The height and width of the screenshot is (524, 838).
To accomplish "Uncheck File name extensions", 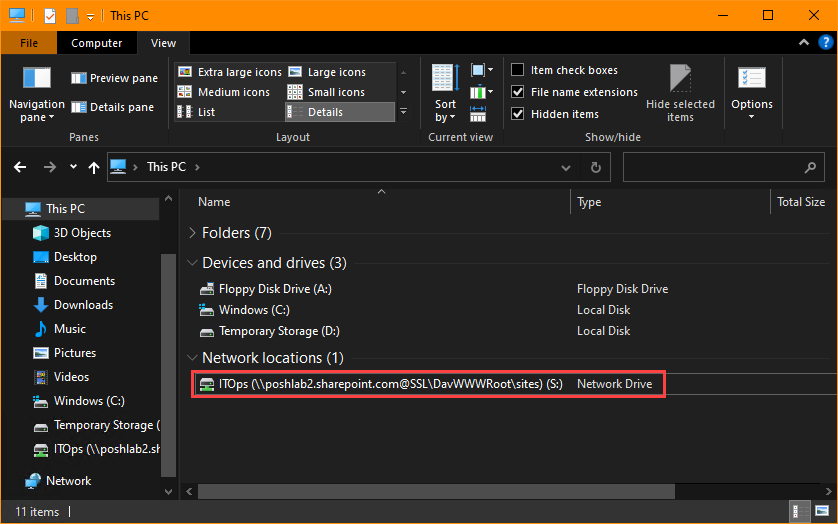I will point(518,92).
